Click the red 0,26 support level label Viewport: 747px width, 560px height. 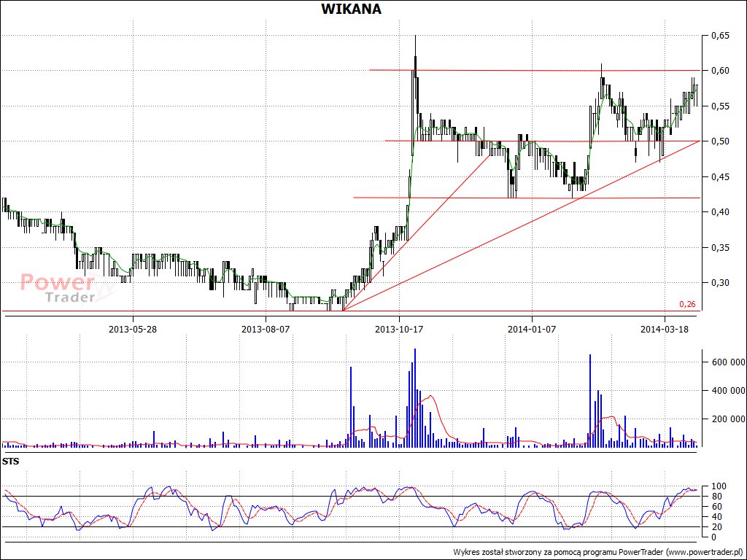pyautogui.click(x=687, y=304)
